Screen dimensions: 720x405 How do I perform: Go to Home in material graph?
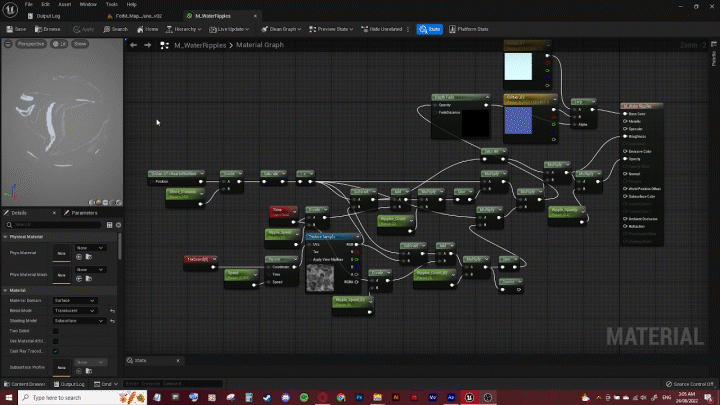coord(147,29)
